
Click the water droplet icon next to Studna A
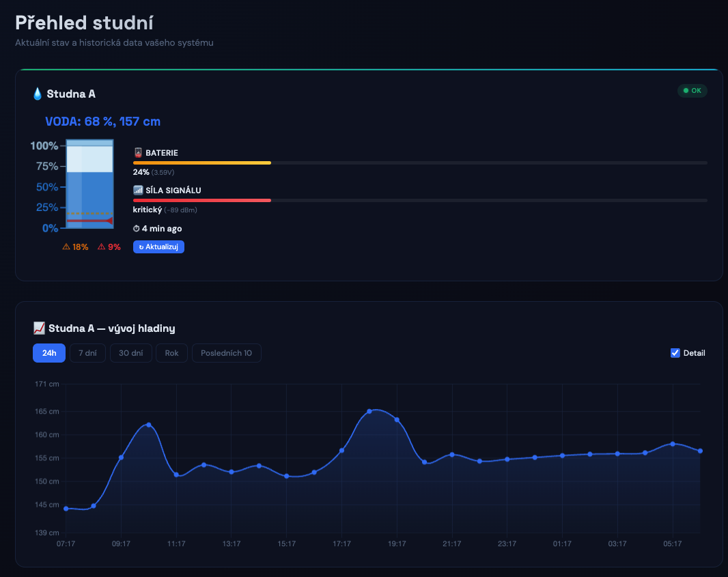point(38,94)
